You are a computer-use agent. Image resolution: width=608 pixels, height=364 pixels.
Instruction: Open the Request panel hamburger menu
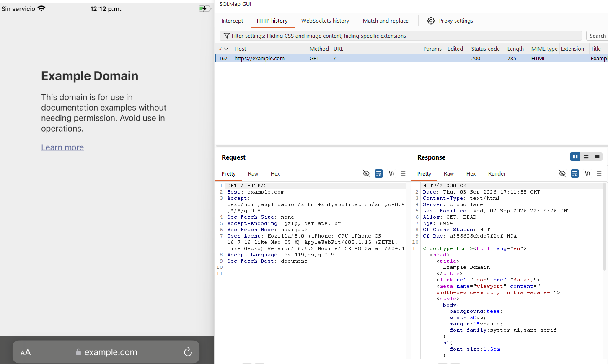click(403, 173)
